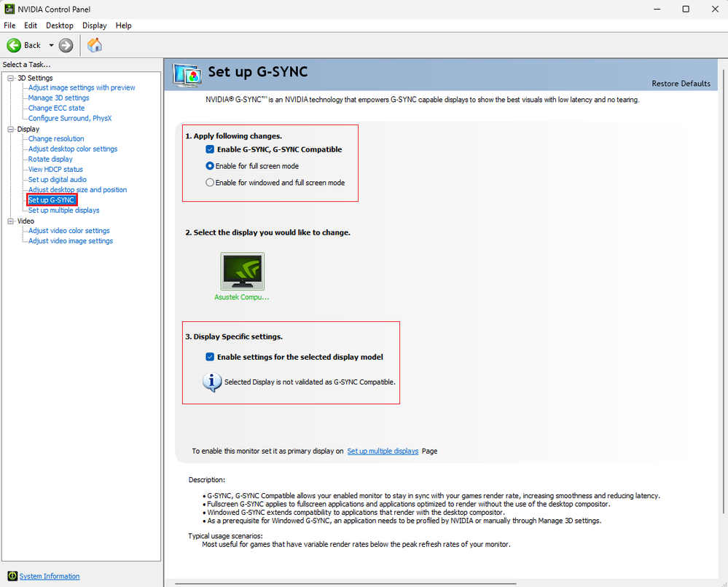Viewport: 728px width, 587px height.
Task: Minimize the NVIDIA Control Panel window
Action: click(657, 9)
